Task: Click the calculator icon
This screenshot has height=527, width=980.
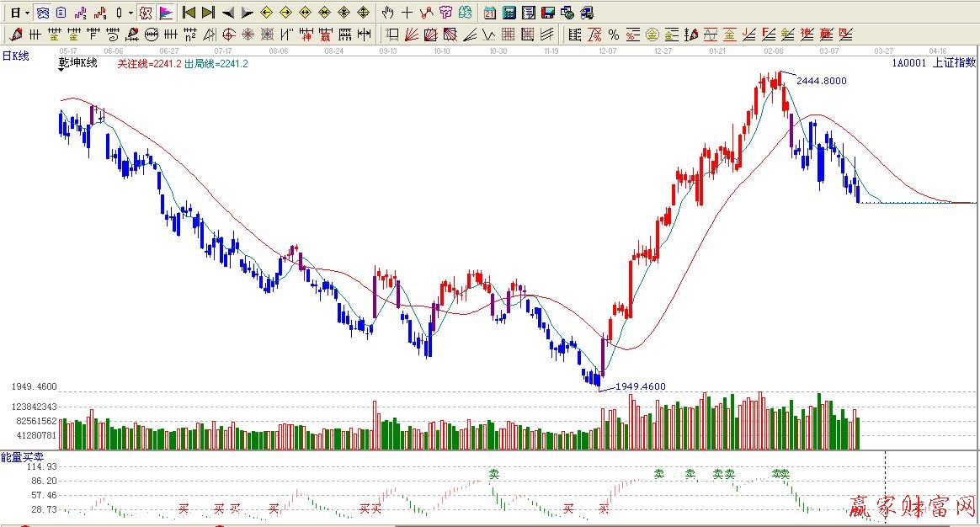Action: coord(509,13)
